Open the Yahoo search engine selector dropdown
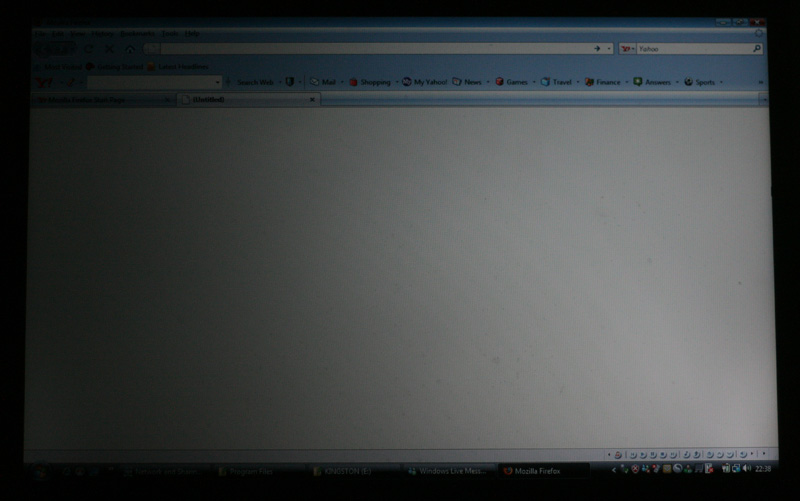 click(628, 49)
